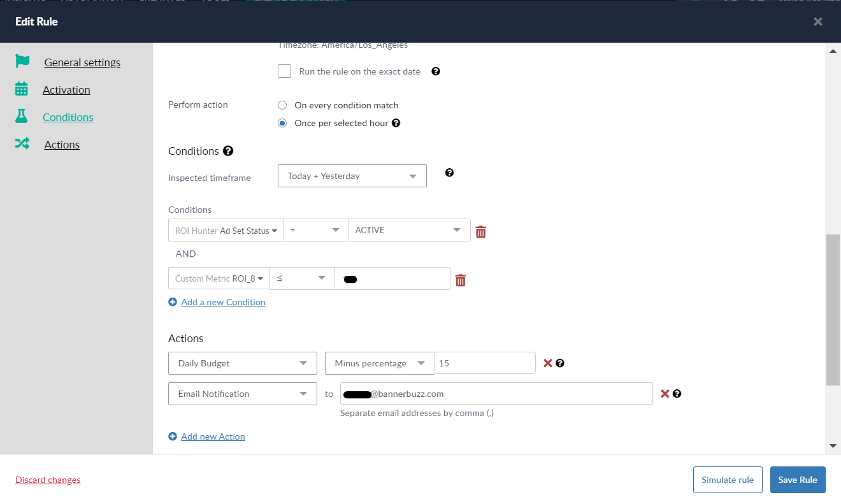Open the Email Notification action dropdown
The width and height of the screenshot is (841, 504).
tap(243, 394)
